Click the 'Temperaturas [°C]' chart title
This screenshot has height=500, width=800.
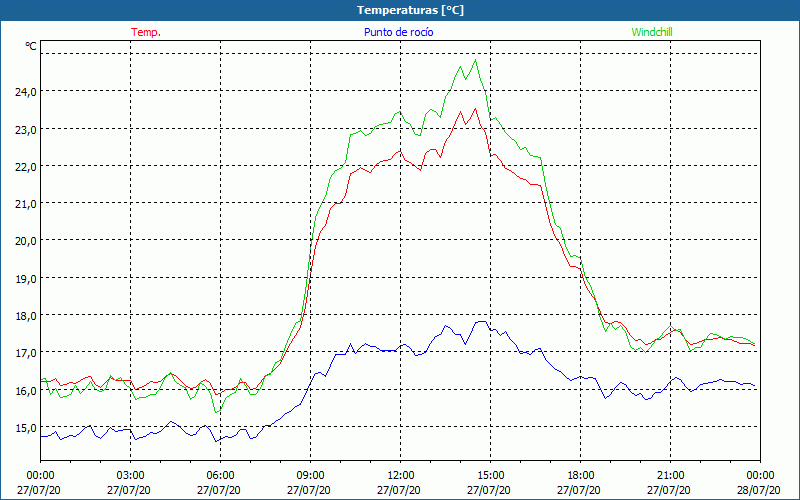point(411,10)
